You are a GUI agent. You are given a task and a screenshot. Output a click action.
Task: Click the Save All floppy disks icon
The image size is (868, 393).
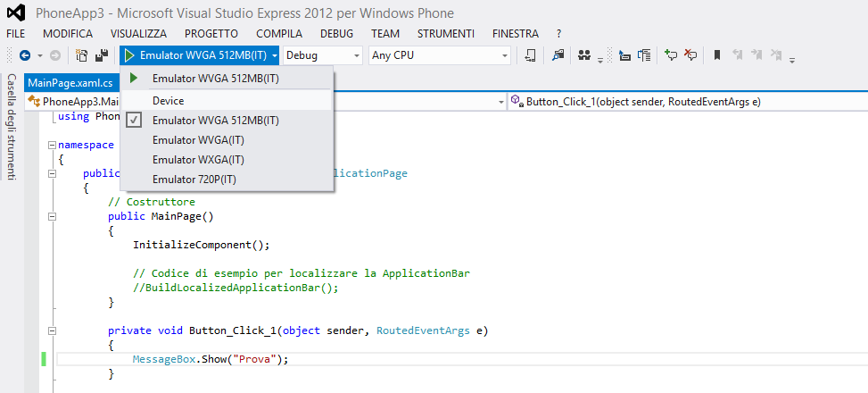[x=102, y=55]
